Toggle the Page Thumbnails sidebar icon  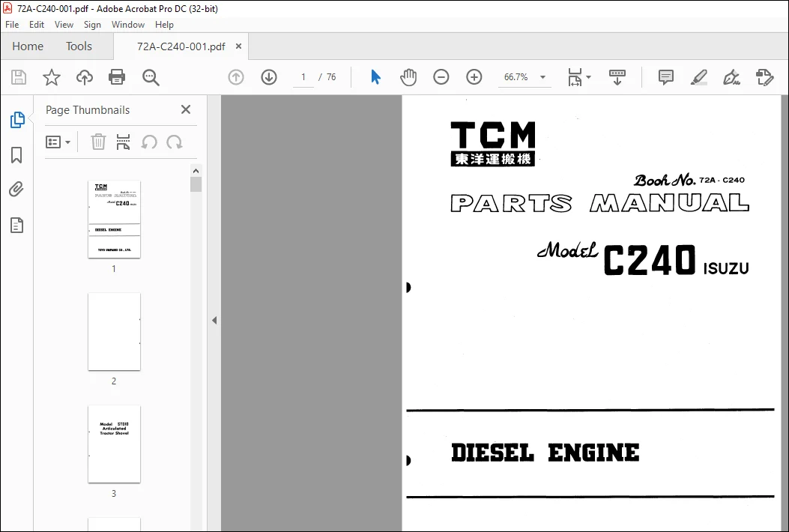[x=17, y=120]
